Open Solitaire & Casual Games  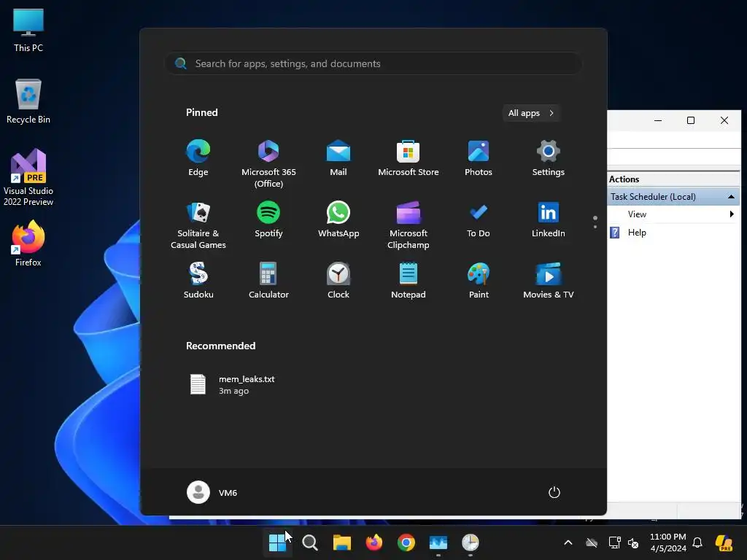(x=198, y=225)
